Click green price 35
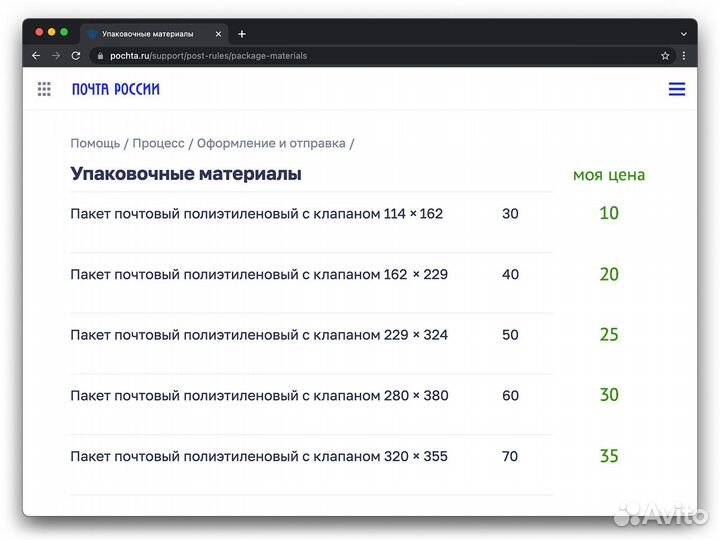Screen dimensions: 720x540 [609, 456]
